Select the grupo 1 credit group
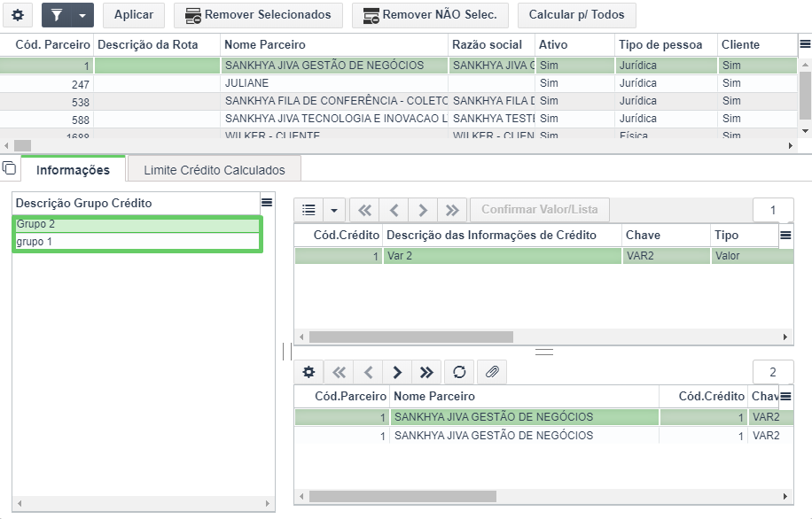 [137, 242]
